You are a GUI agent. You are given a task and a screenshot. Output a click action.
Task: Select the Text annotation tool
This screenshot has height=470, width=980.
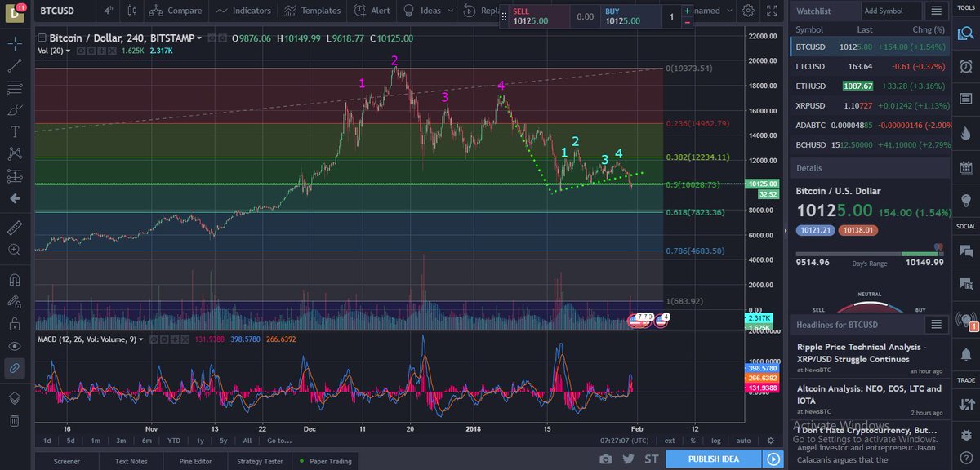tap(14, 131)
